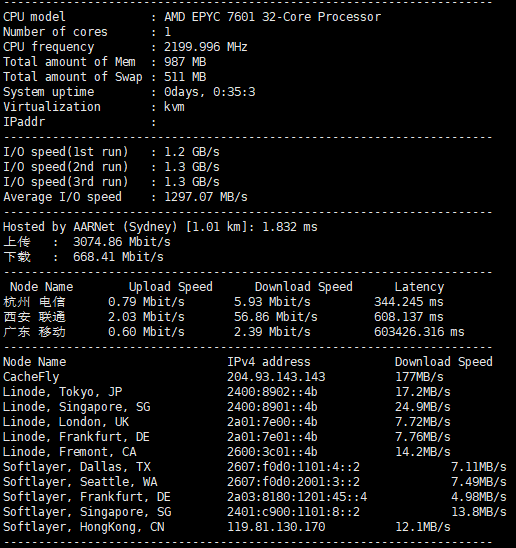Click the CPU model AMD EPYC text

(272, 17)
